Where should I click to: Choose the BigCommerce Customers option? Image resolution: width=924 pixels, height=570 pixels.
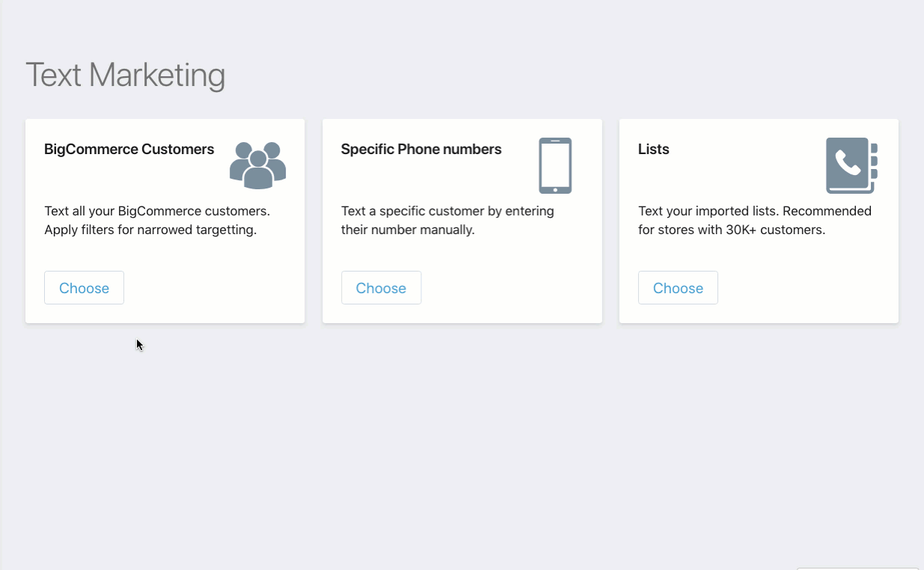click(84, 288)
